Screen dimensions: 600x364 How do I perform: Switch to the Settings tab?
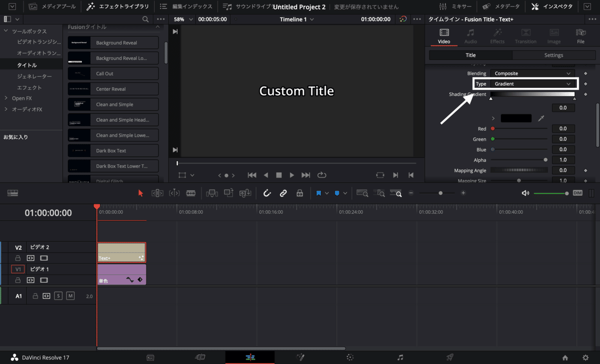tap(553, 55)
